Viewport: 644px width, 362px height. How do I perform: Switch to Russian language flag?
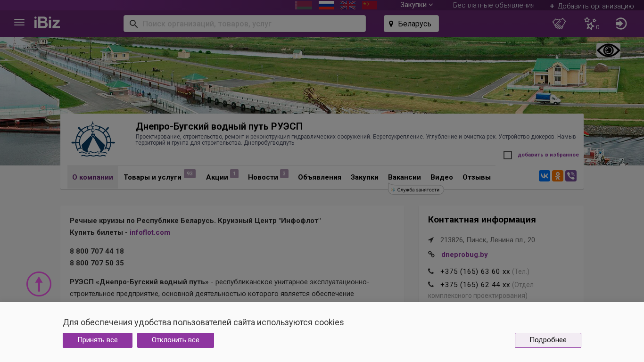(326, 5)
